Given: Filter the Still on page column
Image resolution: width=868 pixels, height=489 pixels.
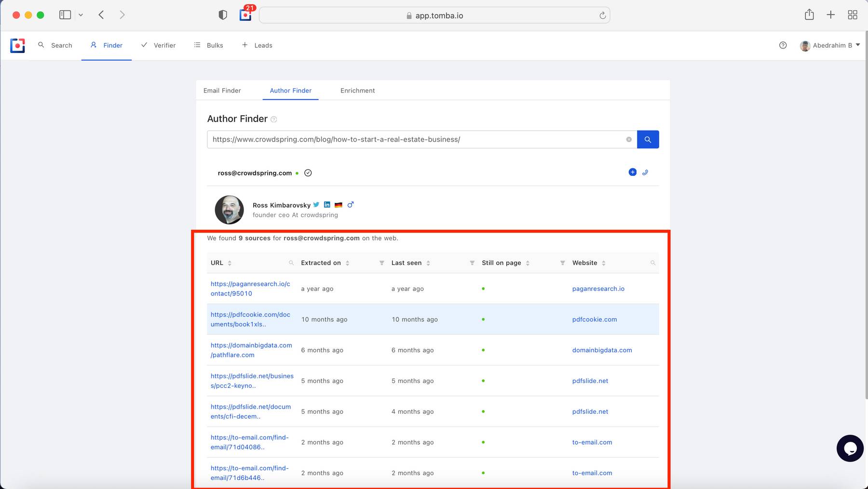Looking at the screenshot, I should point(562,263).
